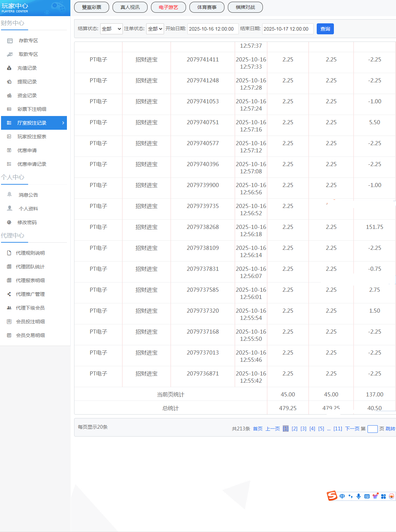Viewport: 396px width, 532px height.
Task: Jump to page [11] link
Action: coord(338,429)
